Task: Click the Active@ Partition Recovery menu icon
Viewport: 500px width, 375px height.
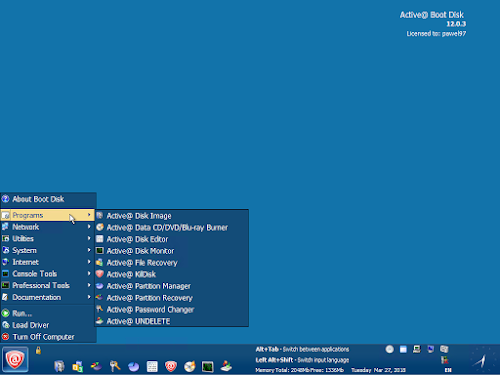Action: click(100, 297)
